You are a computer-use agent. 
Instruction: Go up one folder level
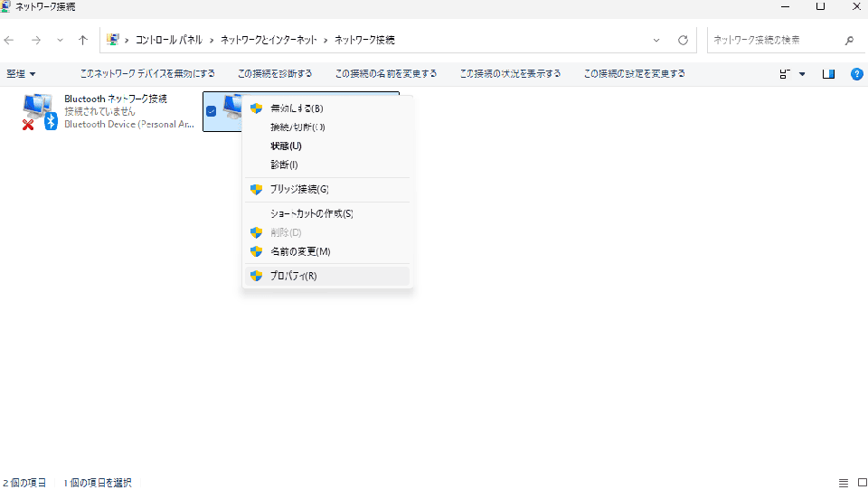[83, 40]
